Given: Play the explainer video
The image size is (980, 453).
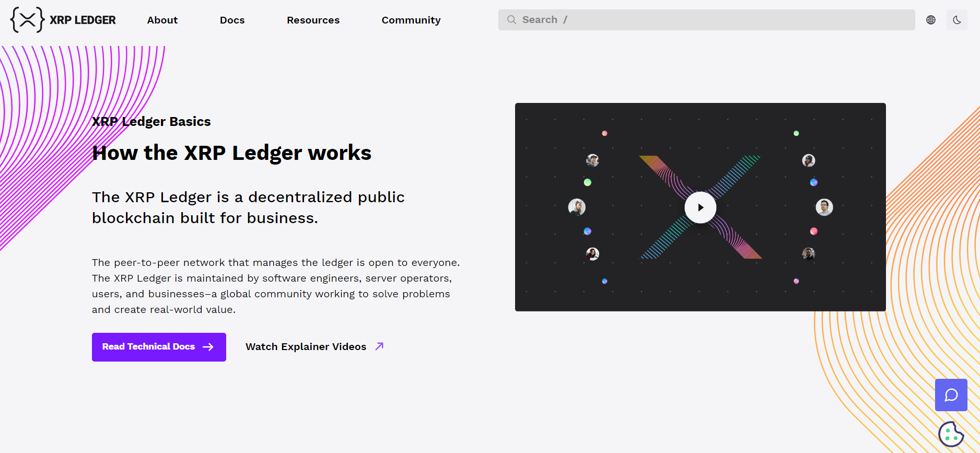Looking at the screenshot, I should tap(701, 207).
